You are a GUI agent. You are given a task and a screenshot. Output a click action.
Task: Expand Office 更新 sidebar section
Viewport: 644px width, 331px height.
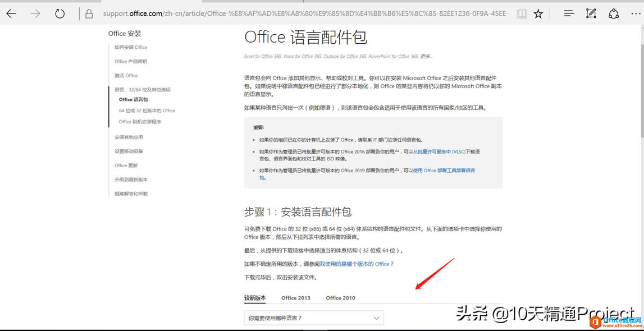click(x=126, y=165)
